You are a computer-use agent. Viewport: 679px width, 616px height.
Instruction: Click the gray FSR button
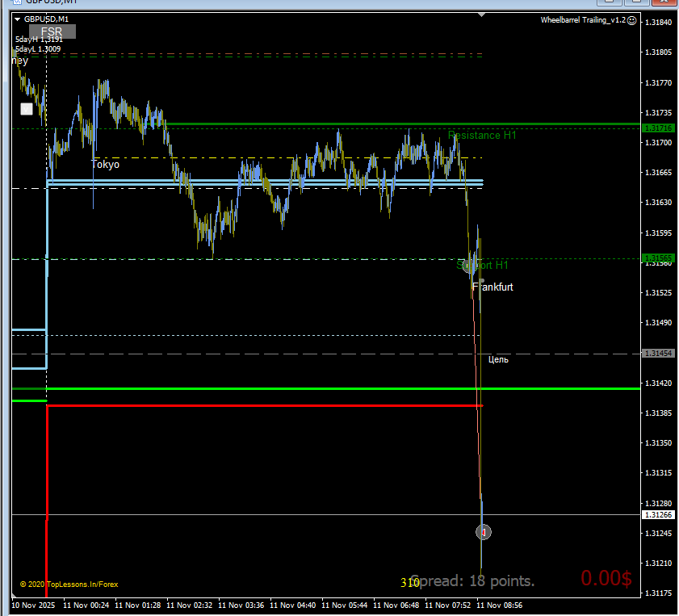(x=52, y=31)
